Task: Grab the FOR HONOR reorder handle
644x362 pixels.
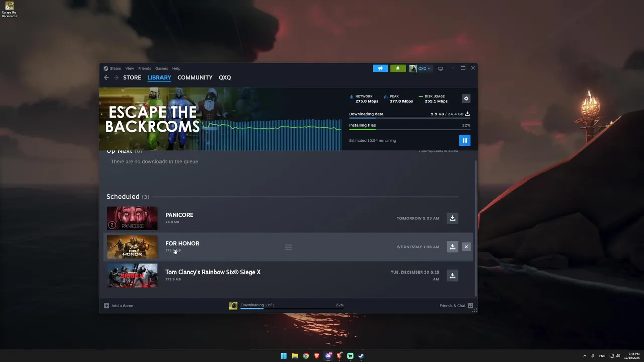Action: point(288,247)
